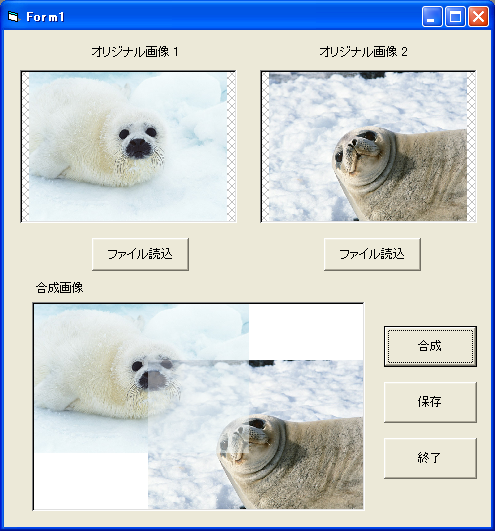Click the Form1 title bar text
Image resolution: width=495 pixels, height=531 pixels.
(45, 17)
